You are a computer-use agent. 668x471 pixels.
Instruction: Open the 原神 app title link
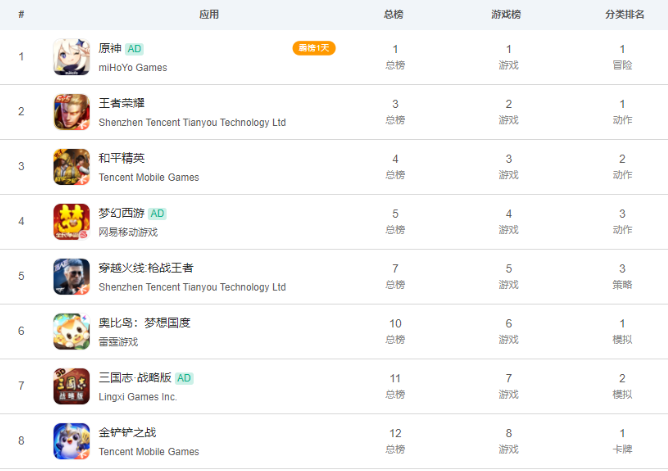[110, 49]
